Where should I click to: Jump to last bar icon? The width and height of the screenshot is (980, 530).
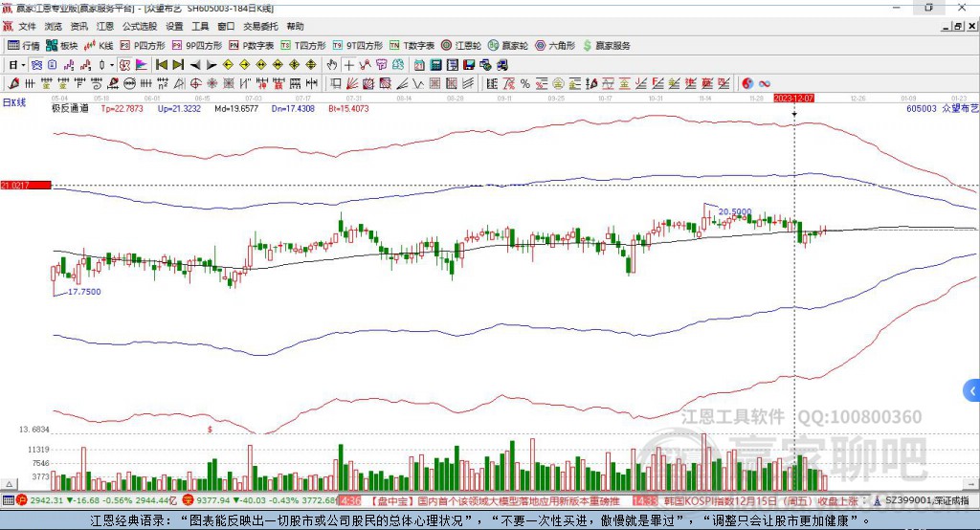[178, 65]
